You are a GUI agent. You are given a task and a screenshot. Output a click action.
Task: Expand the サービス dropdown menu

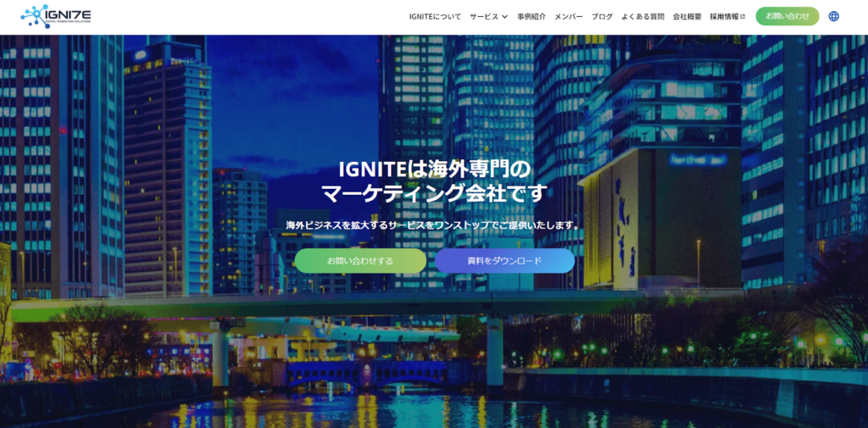(x=489, y=17)
